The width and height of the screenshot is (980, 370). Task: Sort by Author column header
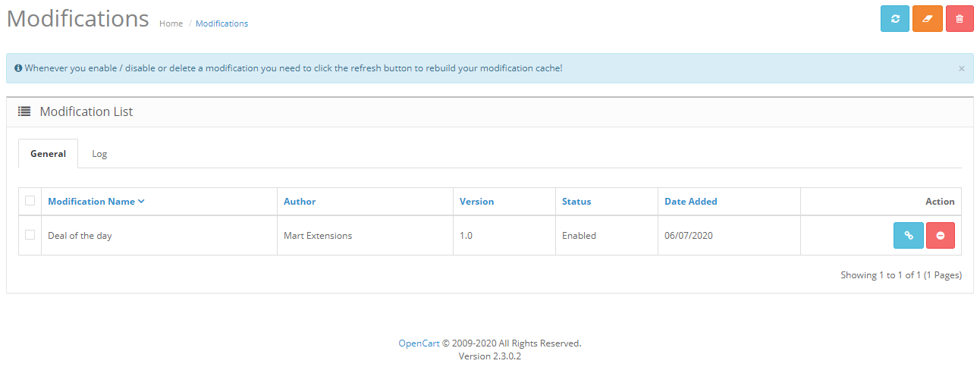point(300,202)
